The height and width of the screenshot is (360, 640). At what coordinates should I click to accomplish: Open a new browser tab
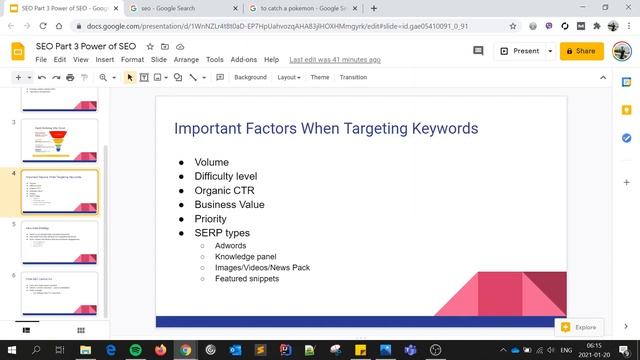374,9
